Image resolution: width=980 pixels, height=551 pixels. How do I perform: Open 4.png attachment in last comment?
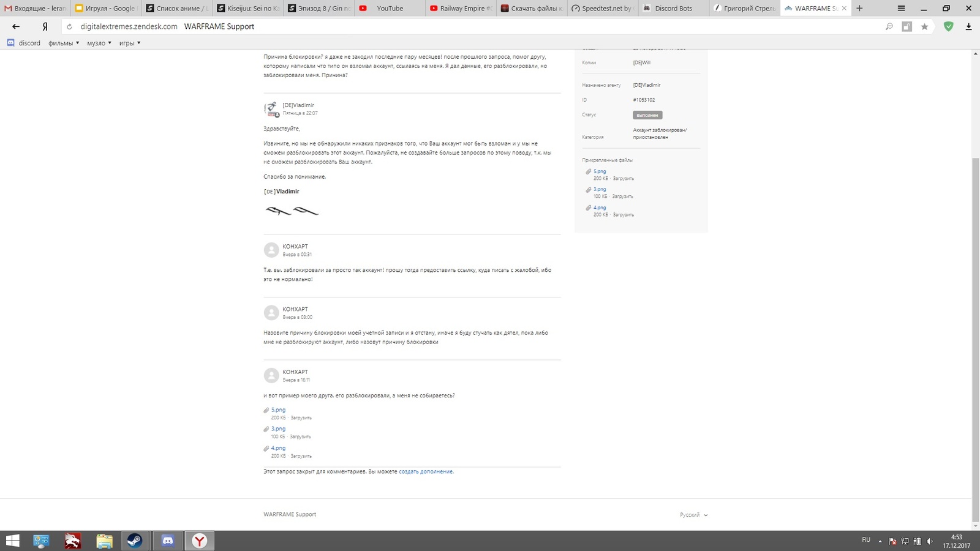278,448
